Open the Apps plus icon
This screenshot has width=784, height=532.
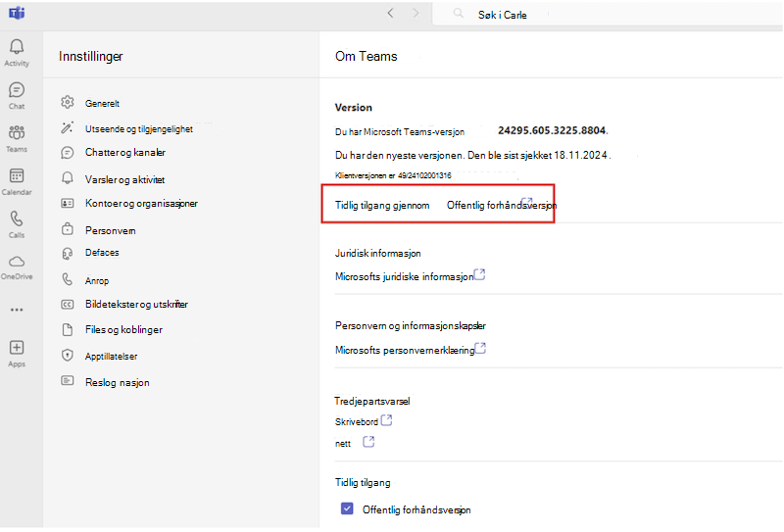17,348
